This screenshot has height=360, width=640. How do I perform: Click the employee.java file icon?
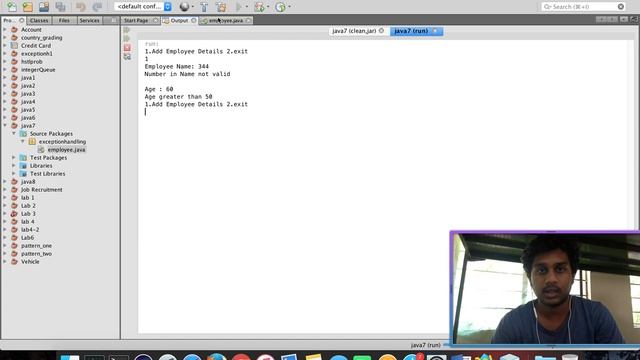pos(41,150)
